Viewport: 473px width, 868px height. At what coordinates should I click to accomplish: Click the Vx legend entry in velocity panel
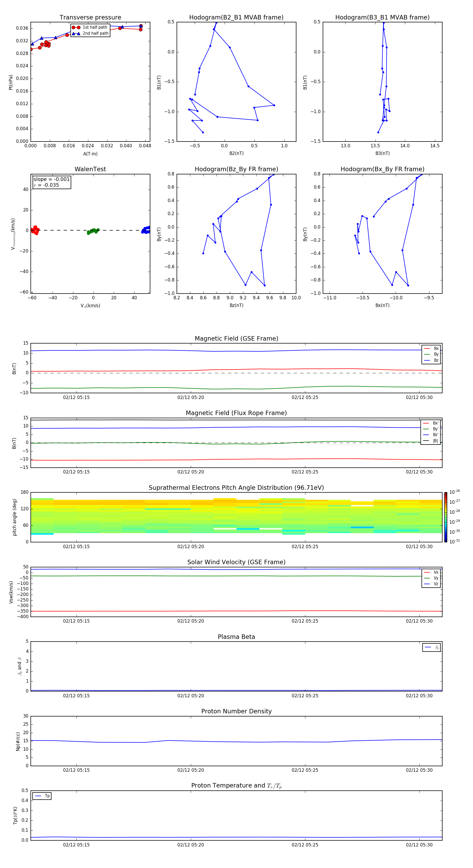point(431,572)
